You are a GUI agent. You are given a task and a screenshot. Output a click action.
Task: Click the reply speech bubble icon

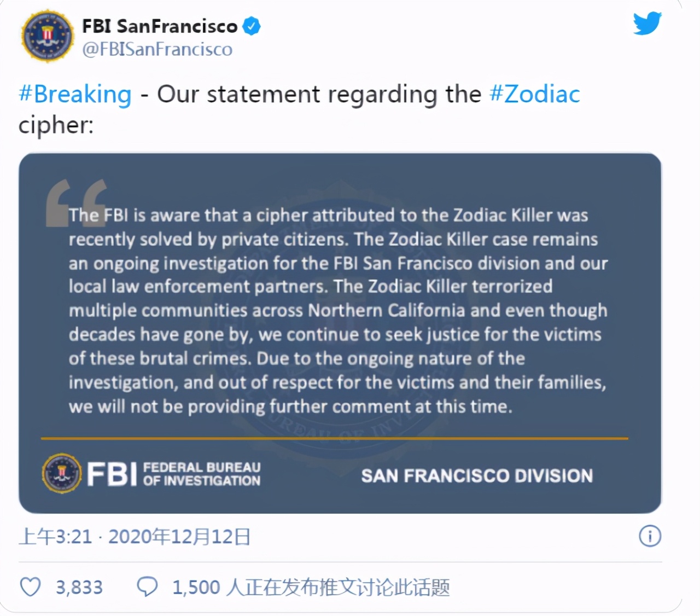tap(147, 587)
